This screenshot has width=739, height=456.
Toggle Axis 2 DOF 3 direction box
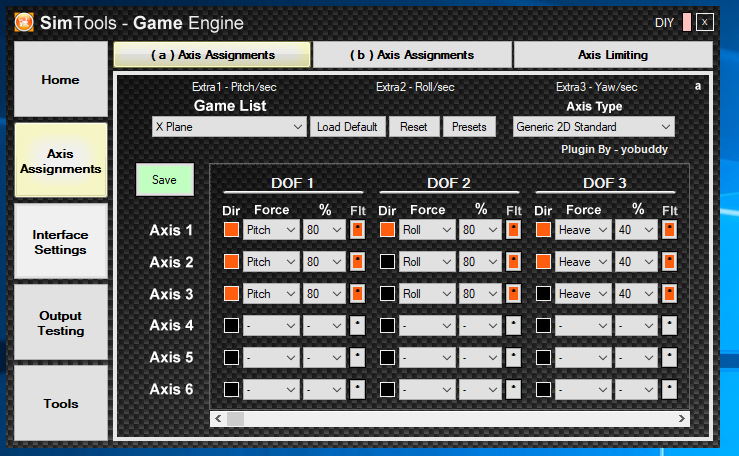click(543, 262)
